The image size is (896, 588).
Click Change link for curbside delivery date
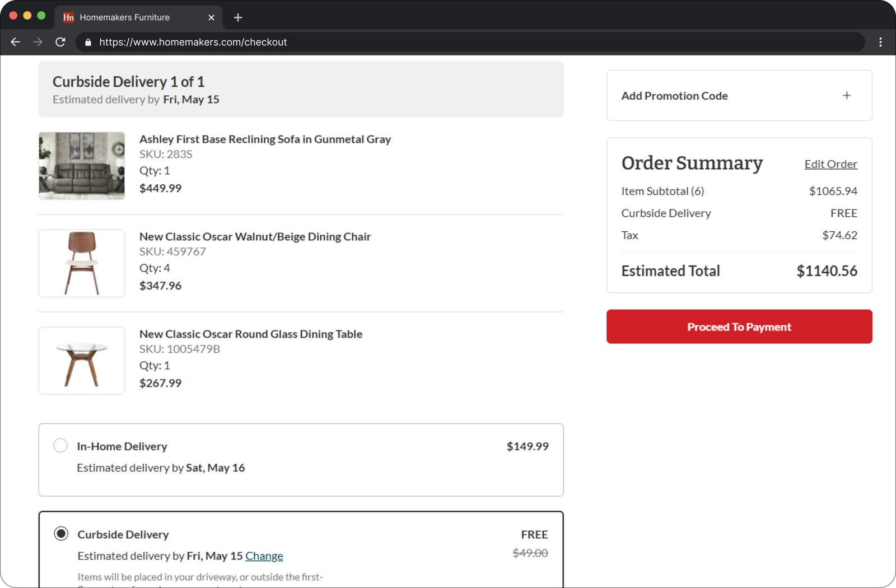pos(264,556)
